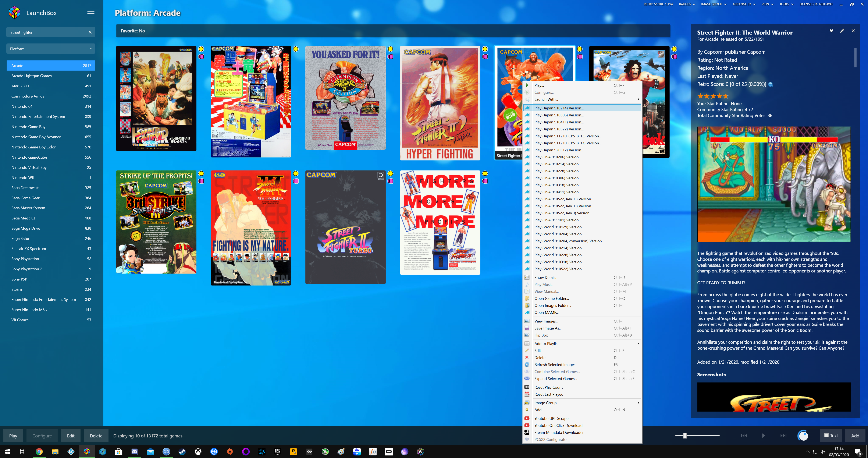
Task: Select Super Nintendo Entertainment System platform
Action: point(51,299)
